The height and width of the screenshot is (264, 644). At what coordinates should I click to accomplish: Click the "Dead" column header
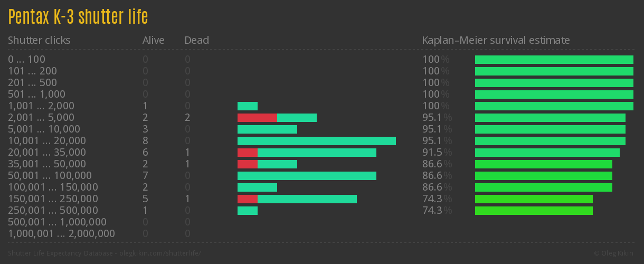(x=196, y=40)
